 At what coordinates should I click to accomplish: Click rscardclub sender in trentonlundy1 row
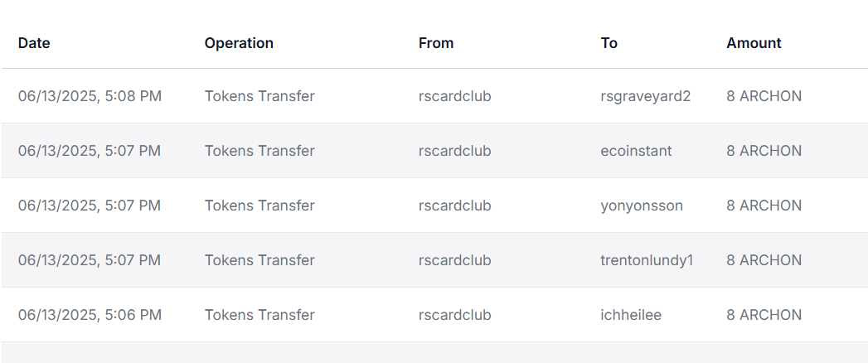454,260
